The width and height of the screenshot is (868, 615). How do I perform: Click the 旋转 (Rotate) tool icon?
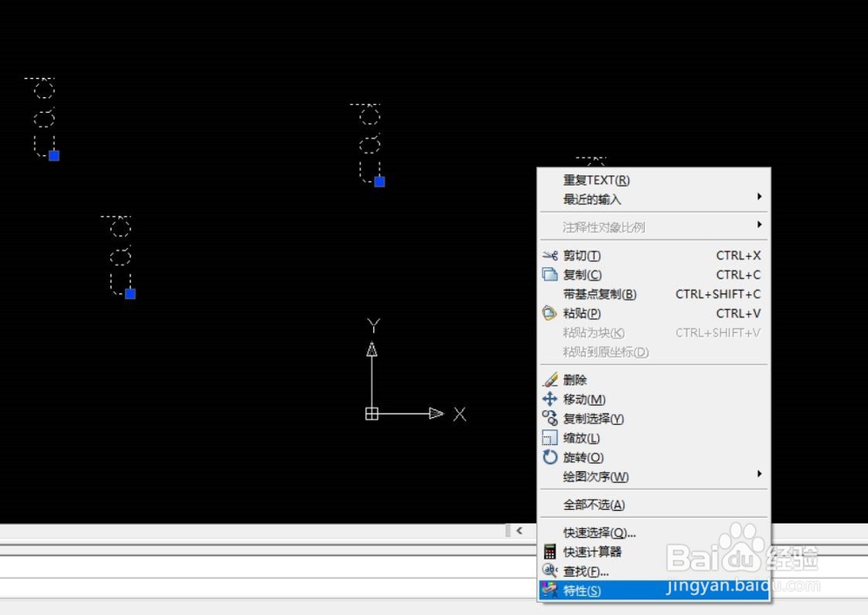point(550,457)
